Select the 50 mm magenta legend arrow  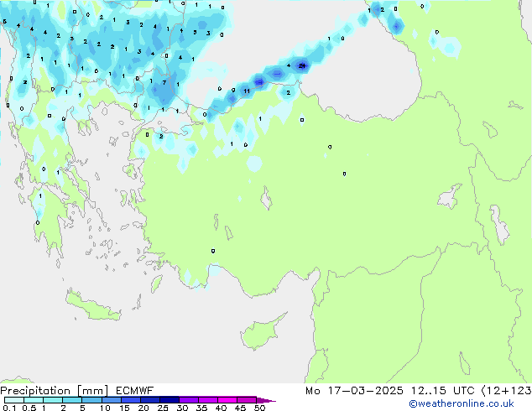(x=266, y=400)
